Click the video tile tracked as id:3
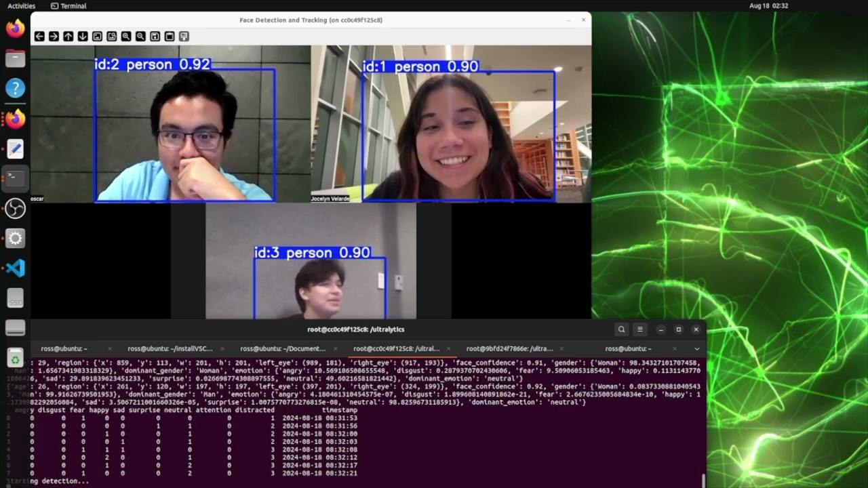 (x=311, y=260)
